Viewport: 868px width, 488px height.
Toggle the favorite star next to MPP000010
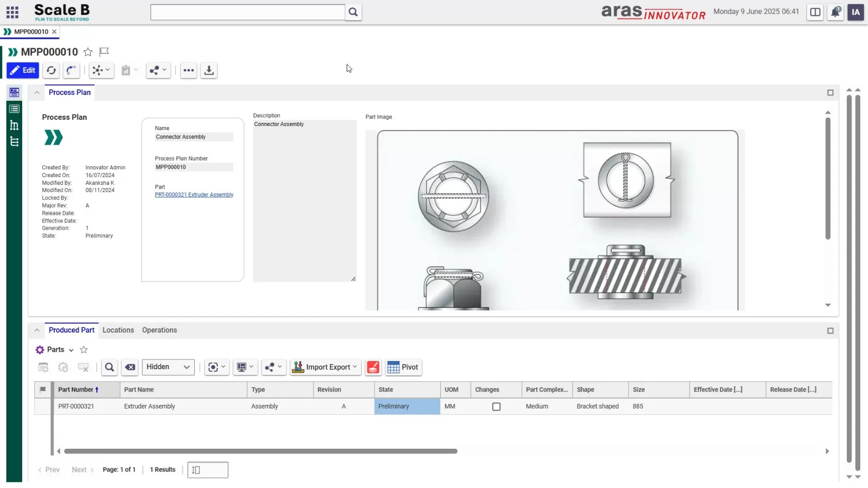[88, 52]
